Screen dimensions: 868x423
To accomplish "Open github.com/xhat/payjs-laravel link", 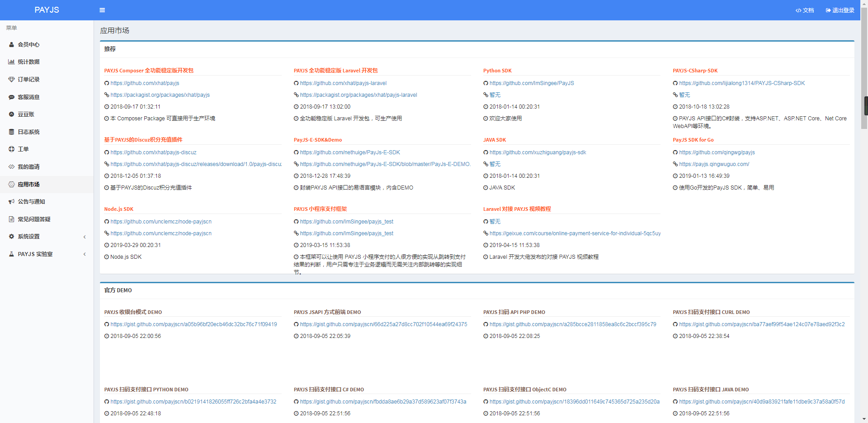I will click(344, 83).
